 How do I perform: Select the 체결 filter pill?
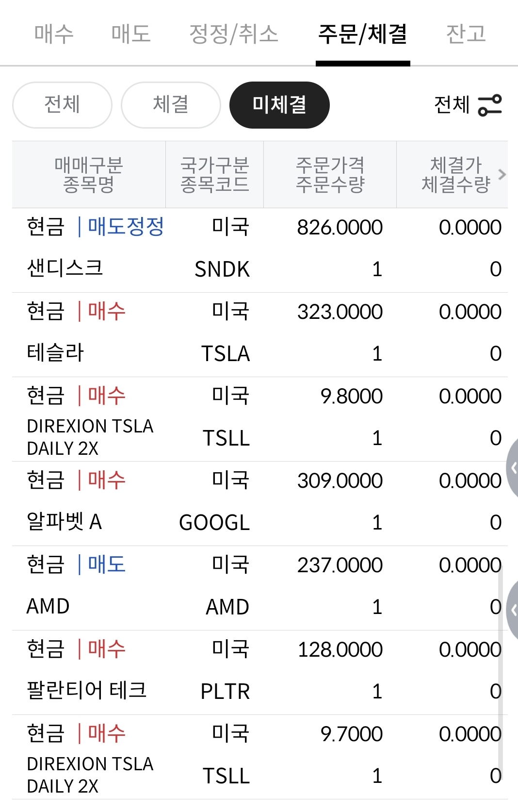point(171,105)
